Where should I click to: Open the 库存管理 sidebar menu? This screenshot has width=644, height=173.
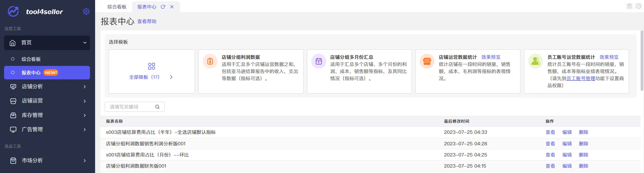click(47, 115)
